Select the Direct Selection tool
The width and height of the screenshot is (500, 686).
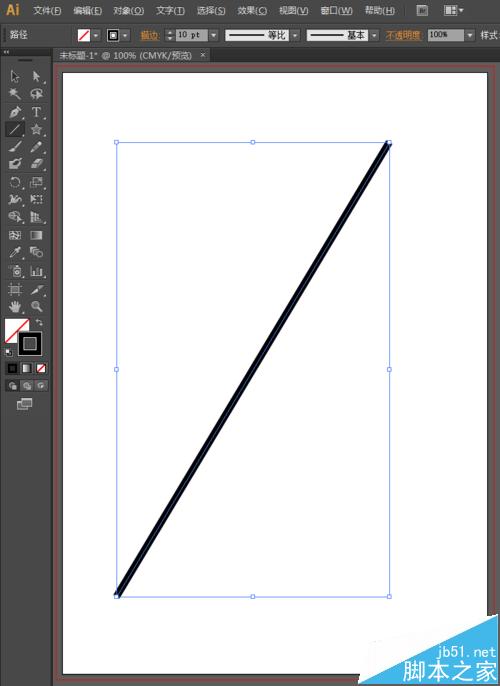[x=36, y=76]
